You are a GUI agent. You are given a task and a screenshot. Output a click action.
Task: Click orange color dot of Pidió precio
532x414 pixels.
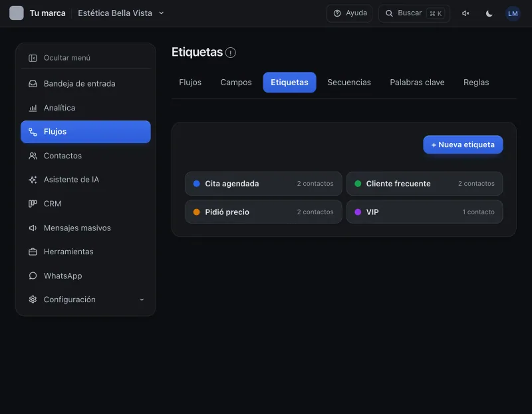196,212
